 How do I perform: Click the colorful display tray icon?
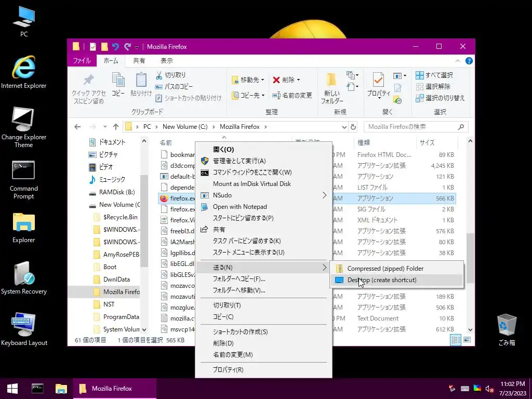click(x=477, y=389)
